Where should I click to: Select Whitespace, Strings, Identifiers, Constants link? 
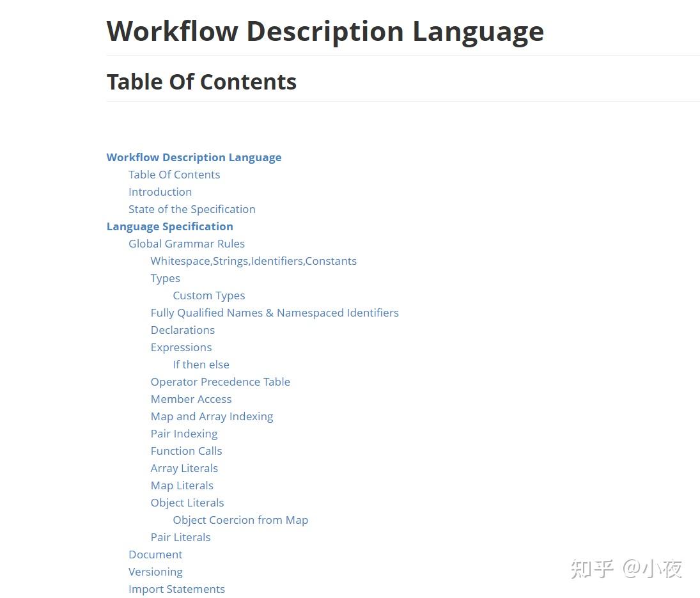[x=254, y=261]
